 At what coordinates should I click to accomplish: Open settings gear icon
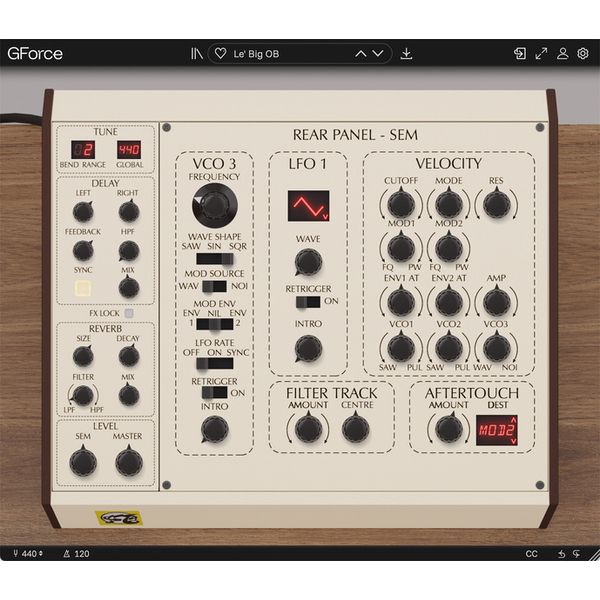(x=583, y=54)
